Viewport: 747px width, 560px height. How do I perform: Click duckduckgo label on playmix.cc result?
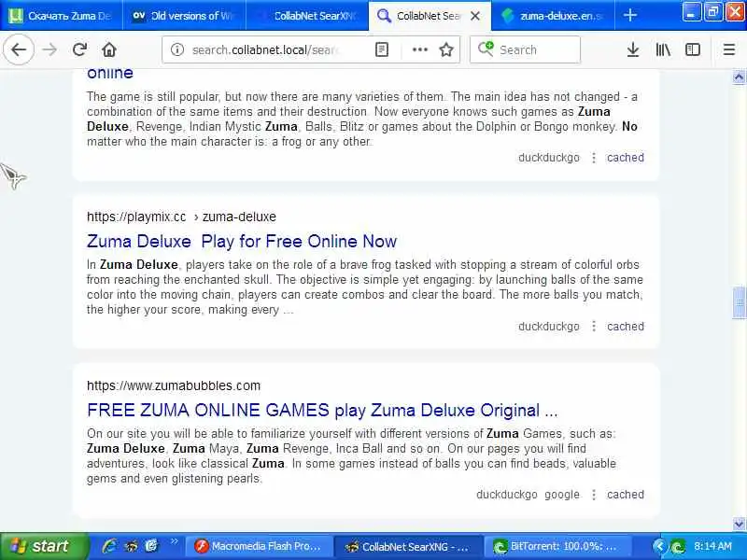[549, 326]
